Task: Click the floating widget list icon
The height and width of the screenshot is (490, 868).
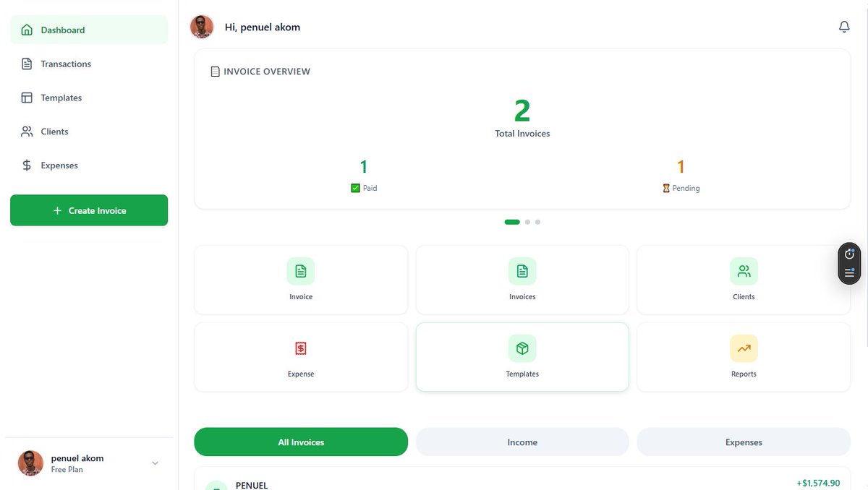Action: tap(849, 273)
